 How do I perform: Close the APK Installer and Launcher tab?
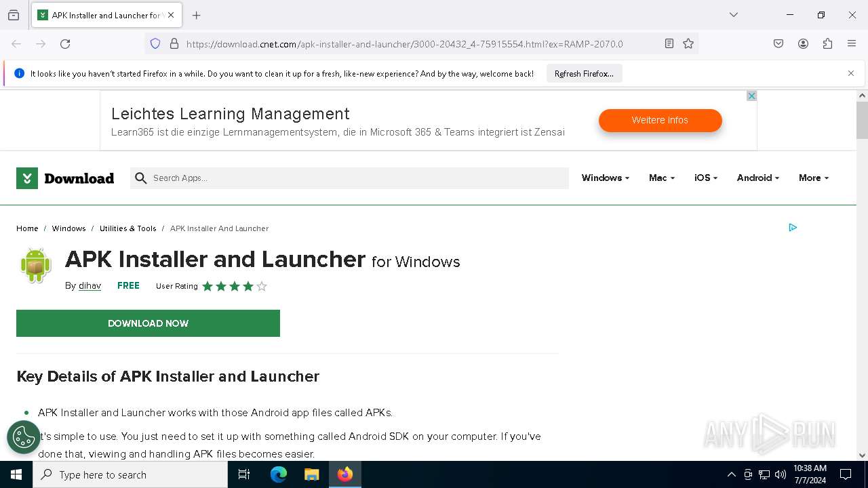171,15
